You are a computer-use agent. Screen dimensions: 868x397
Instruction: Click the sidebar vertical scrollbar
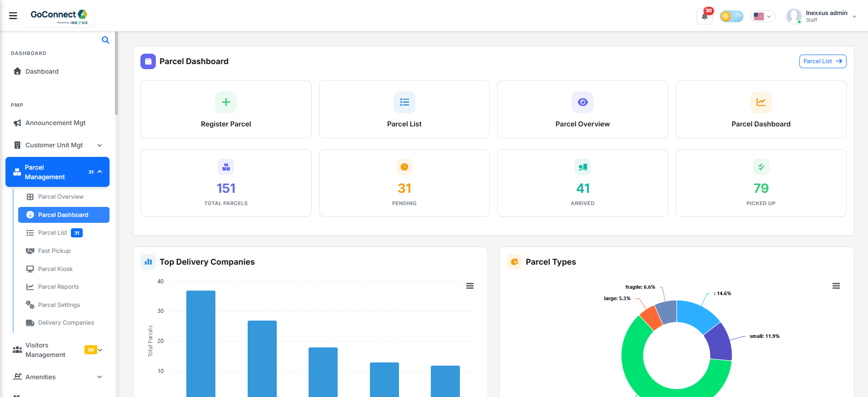[x=116, y=73]
